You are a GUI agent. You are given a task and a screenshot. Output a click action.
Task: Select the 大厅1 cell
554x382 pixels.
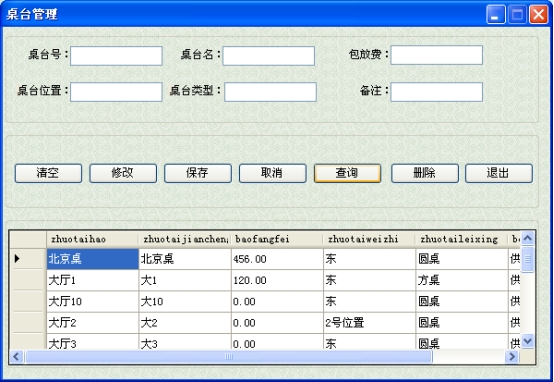click(93, 281)
